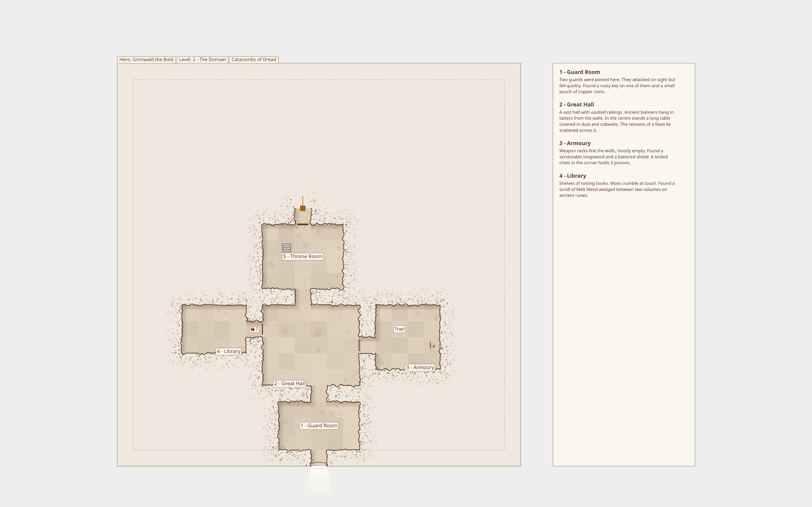Click the orange square marker above Throne Room

tap(303, 208)
